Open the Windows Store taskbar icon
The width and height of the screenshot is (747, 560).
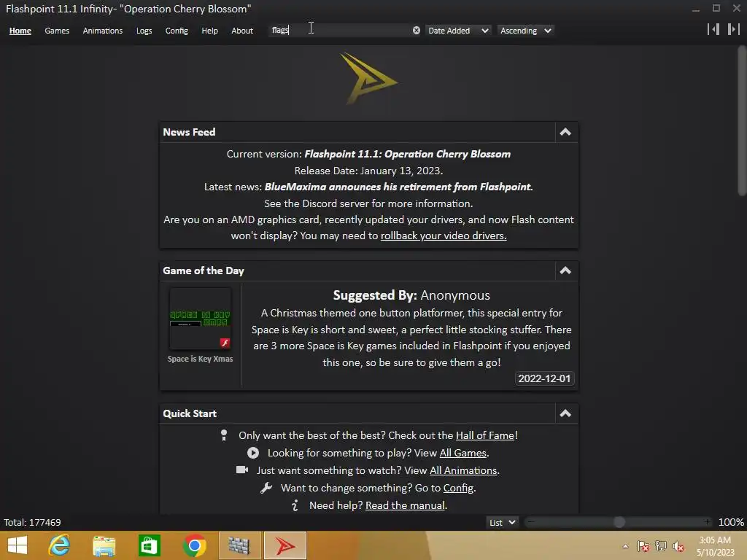[x=149, y=545]
